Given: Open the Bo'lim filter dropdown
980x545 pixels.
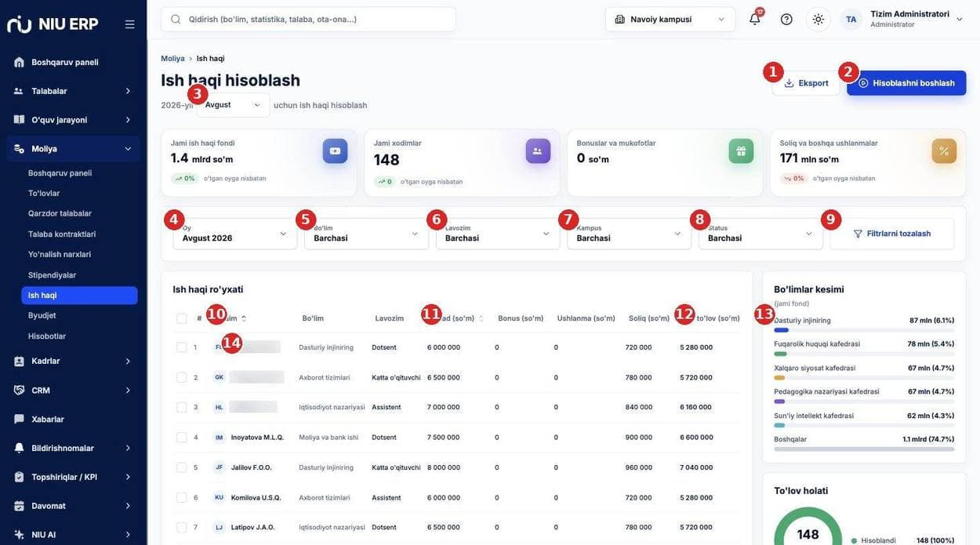Looking at the screenshot, I should coord(366,234).
